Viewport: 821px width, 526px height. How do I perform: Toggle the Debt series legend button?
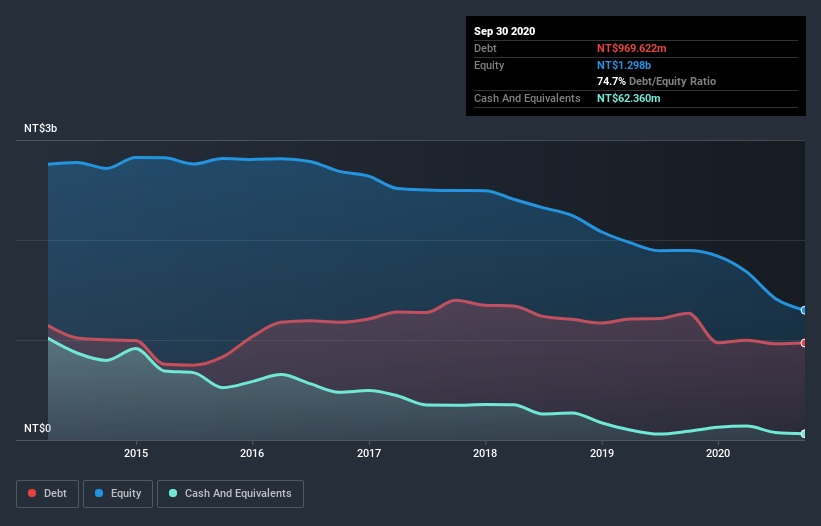coord(48,494)
